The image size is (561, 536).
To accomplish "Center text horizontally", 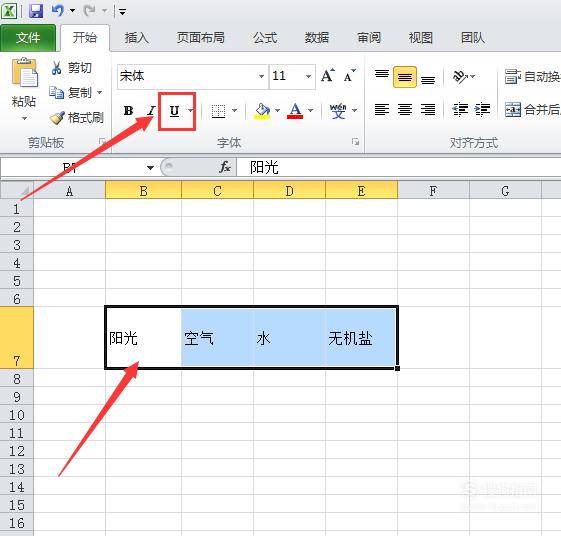I will pyautogui.click(x=405, y=109).
